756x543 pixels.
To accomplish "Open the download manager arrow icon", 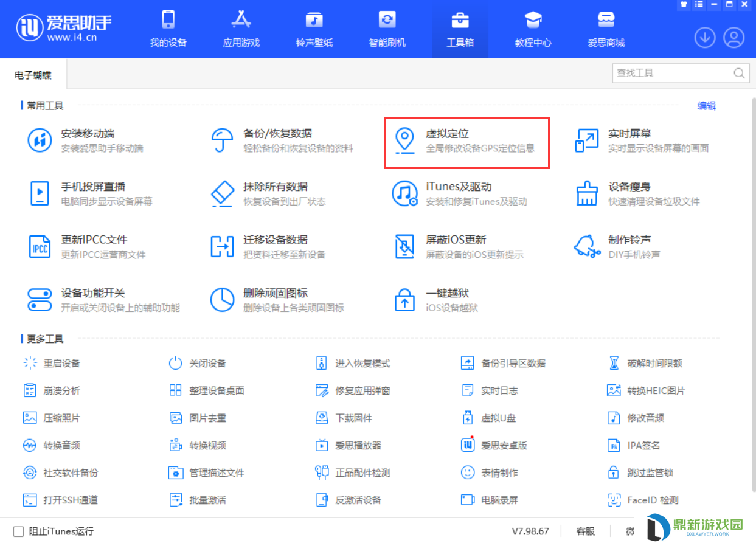I will pyautogui.click(x=705, y=38).
